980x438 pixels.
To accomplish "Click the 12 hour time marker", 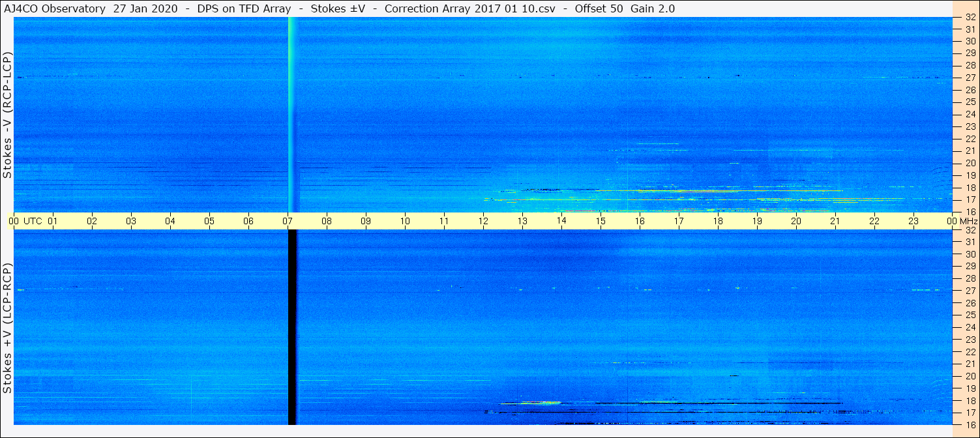I will coord(483,221).
